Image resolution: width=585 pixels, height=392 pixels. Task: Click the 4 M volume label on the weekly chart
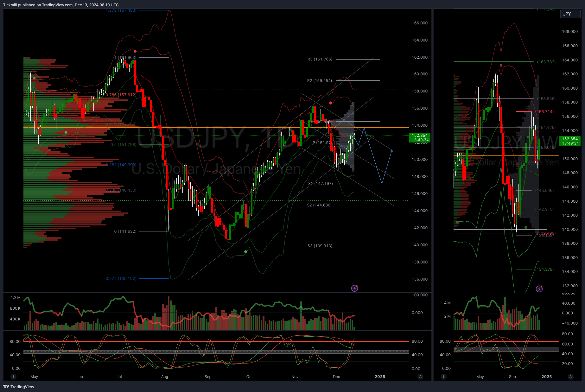pyautogui.click(x=447, y=303)
